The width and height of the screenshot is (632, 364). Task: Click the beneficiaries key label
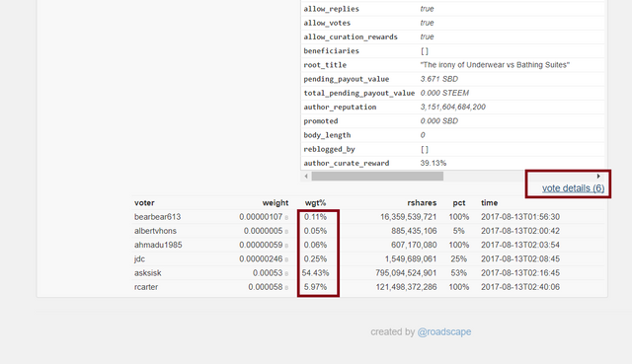(331, 50)
